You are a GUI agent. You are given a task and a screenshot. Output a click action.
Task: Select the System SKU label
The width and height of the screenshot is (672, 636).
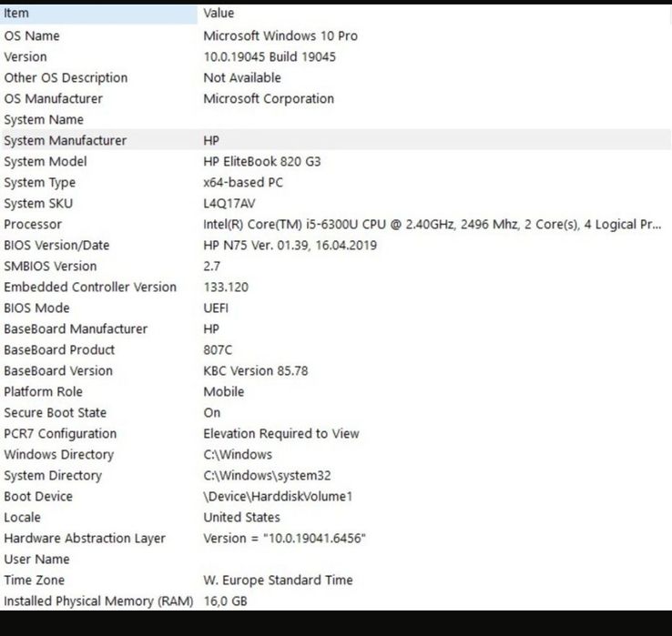38,204
